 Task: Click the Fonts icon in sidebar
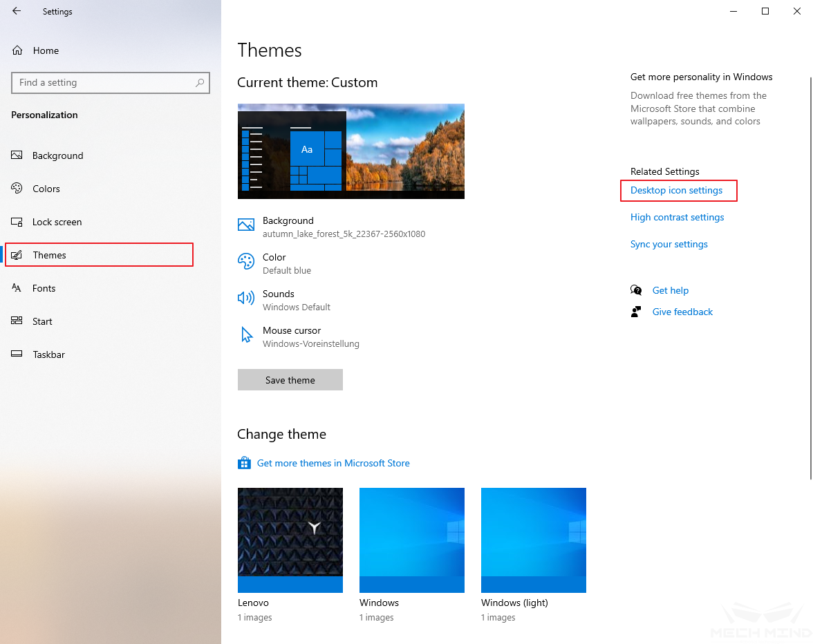[17, 287]
